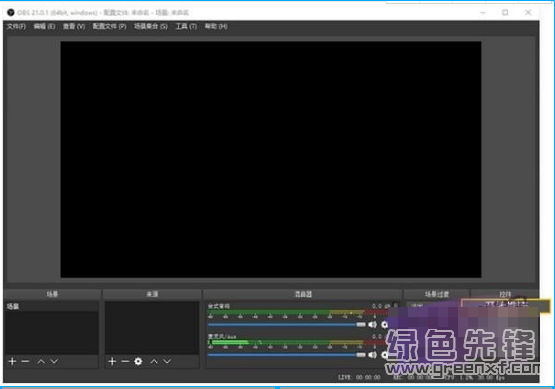Mute the microphone/Aux speaker icon
The image size is (555, 389).
coord(372,355)
